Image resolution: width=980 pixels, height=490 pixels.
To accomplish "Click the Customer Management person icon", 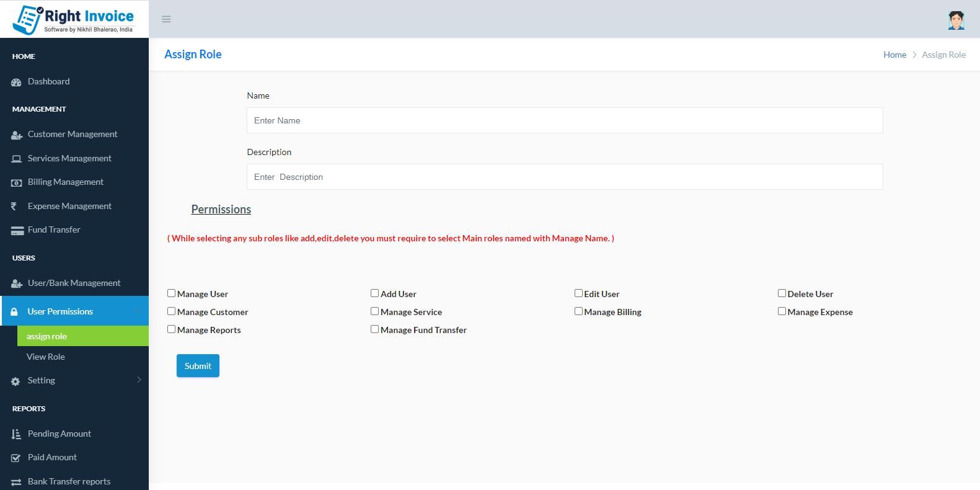I will pos(17,135).
